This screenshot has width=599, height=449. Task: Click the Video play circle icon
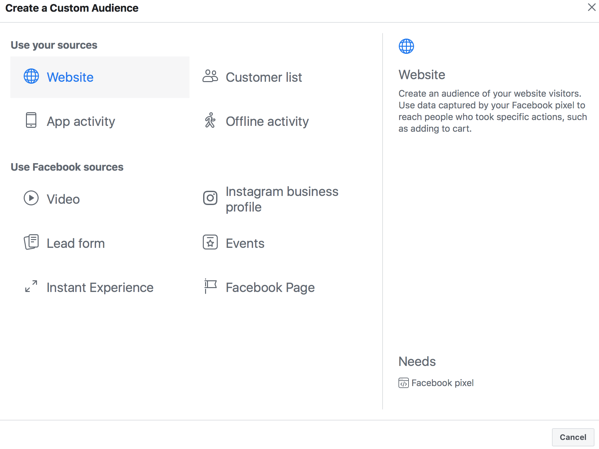click(31, 198)
